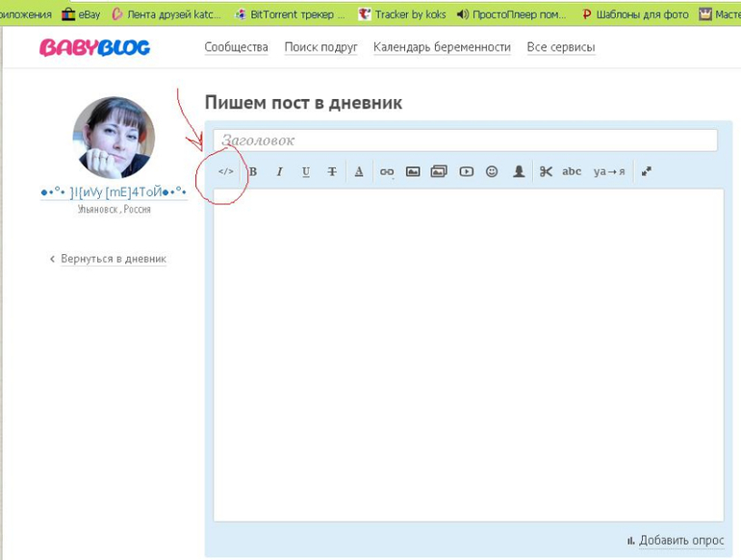Switch editor to HTML source code mode
Screen dimensions: 741x560
pos(226,171)
